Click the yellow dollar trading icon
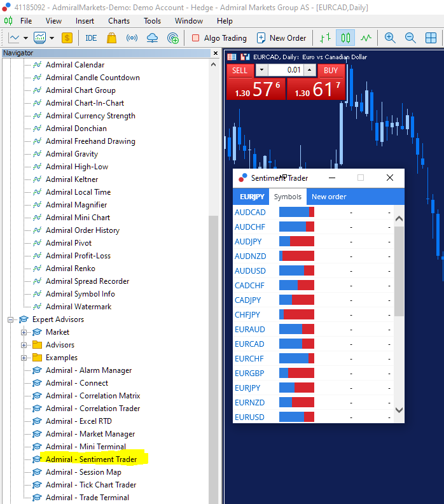The height and width of the screenshot is (504, 444). tap(67, 38)
